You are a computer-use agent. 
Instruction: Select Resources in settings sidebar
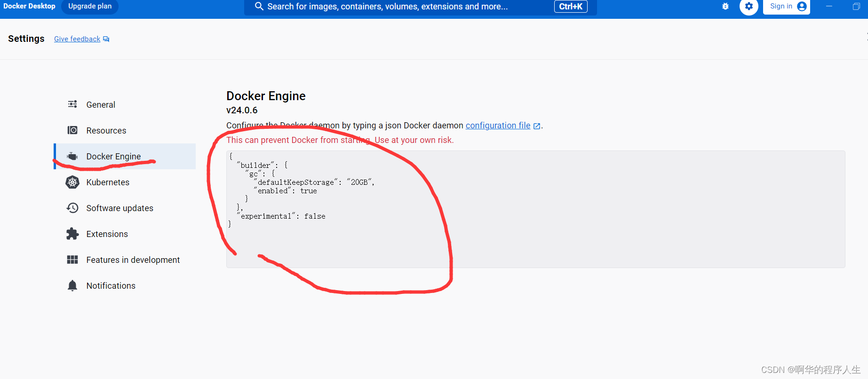tap(125, 130)
